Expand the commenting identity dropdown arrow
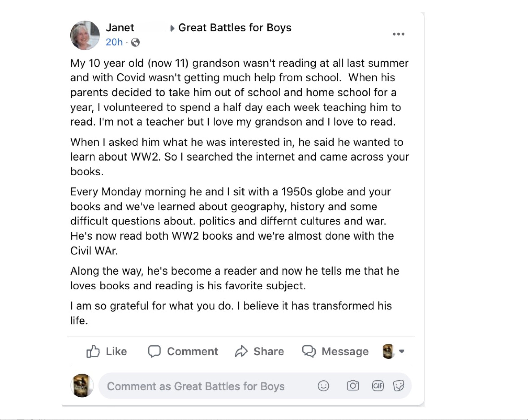This screenshot has height=420, width=528. tap(402, 351)
